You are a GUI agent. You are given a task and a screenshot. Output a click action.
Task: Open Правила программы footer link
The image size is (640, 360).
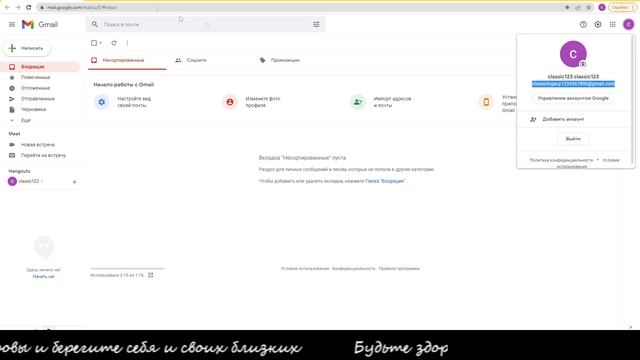coord(399,269)
